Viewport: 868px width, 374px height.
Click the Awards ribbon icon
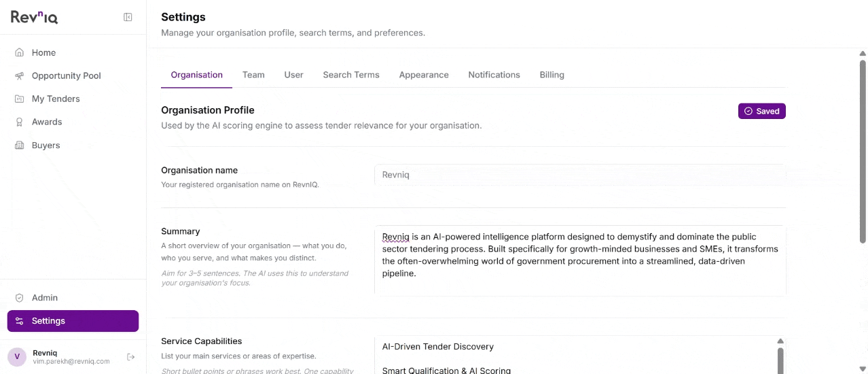(x=19, y=122)
